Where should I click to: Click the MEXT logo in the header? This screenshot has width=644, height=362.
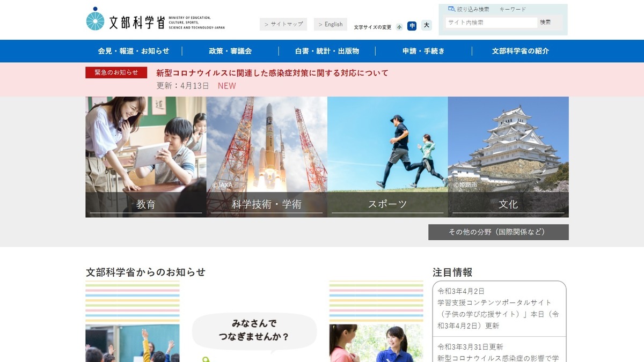156,20
